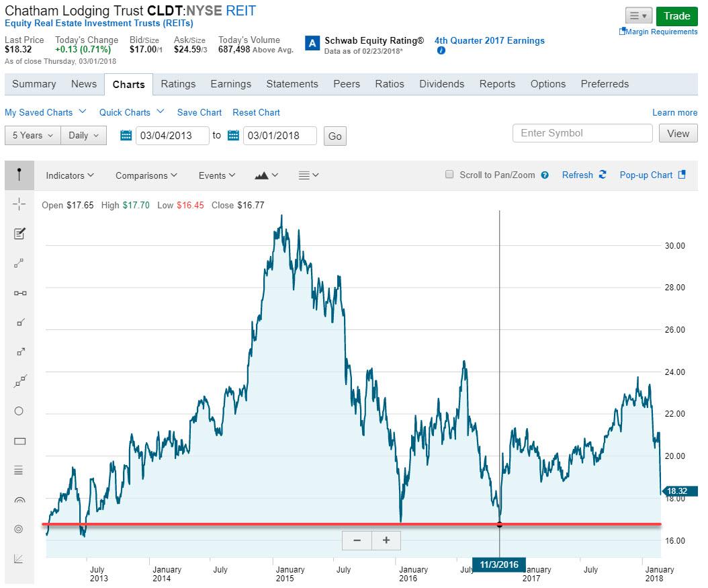Click the start date field 03/04/2013
This screenshot has width=708, height=588.
(173, 136)
